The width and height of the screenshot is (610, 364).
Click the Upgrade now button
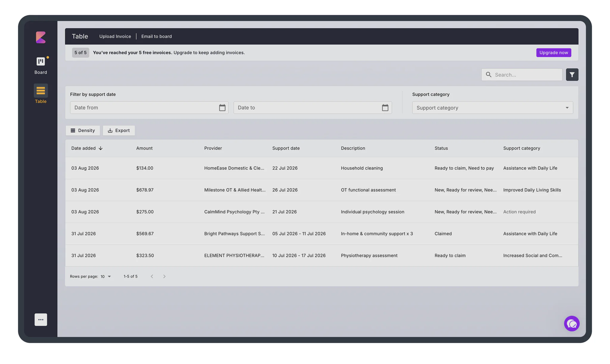coord(553,53)
